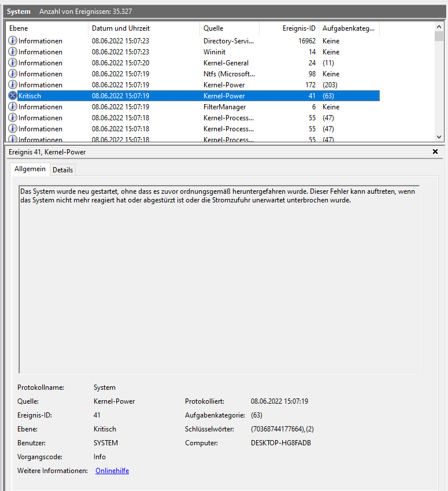This screenshot has width=448, height=491.
Task: Click Quelle value Kernel-Power in details
Action: [114, 401]
